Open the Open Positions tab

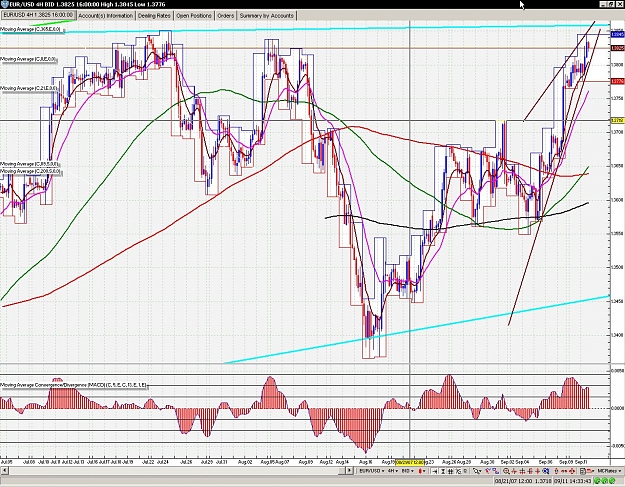[x=194, y=16]
